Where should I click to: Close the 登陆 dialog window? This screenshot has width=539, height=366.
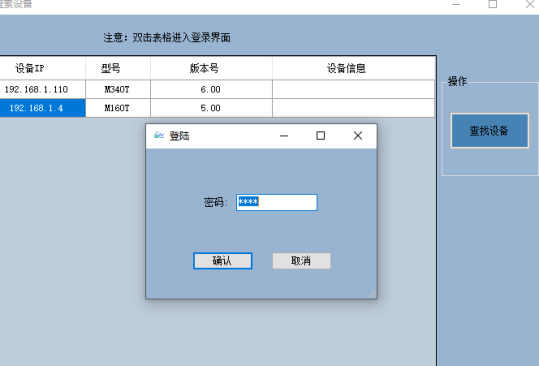point(358,136)
